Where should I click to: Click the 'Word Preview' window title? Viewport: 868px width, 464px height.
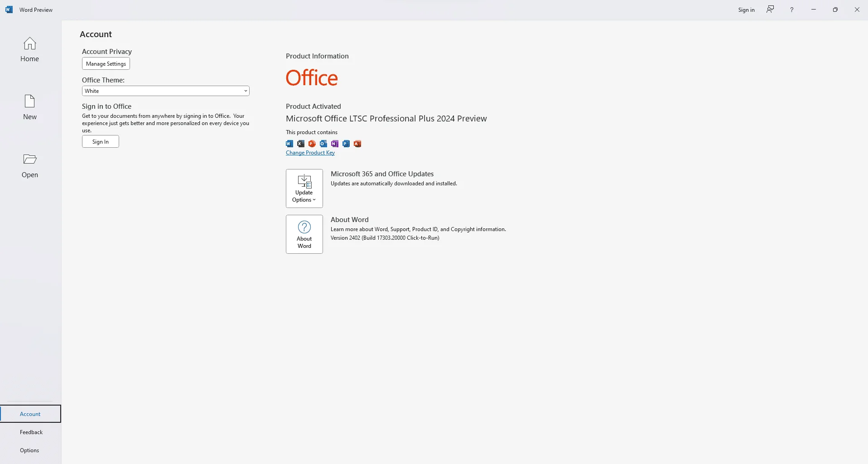coord(36,10)
